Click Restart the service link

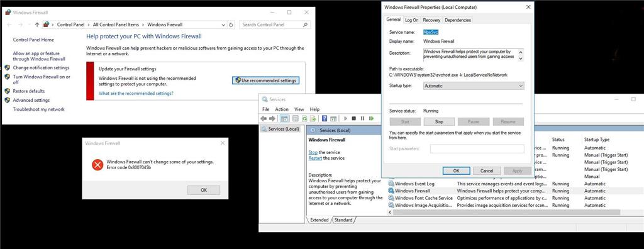pyautogui.click(x=315, y=158)
